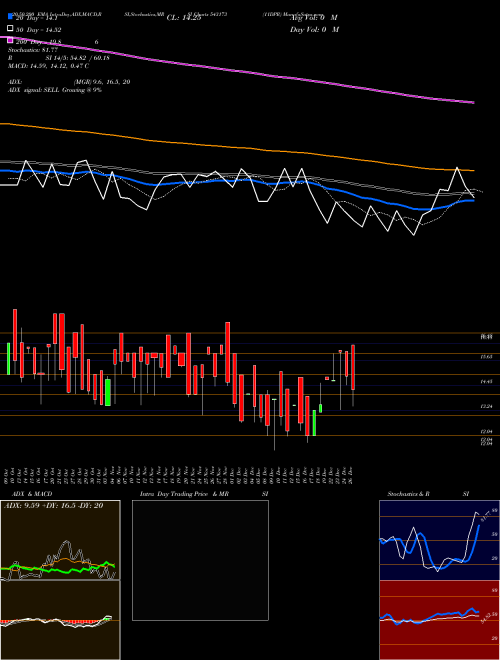Select the '50 Day = 14.52' legend text
500x660 pixels.
(39, 30)
